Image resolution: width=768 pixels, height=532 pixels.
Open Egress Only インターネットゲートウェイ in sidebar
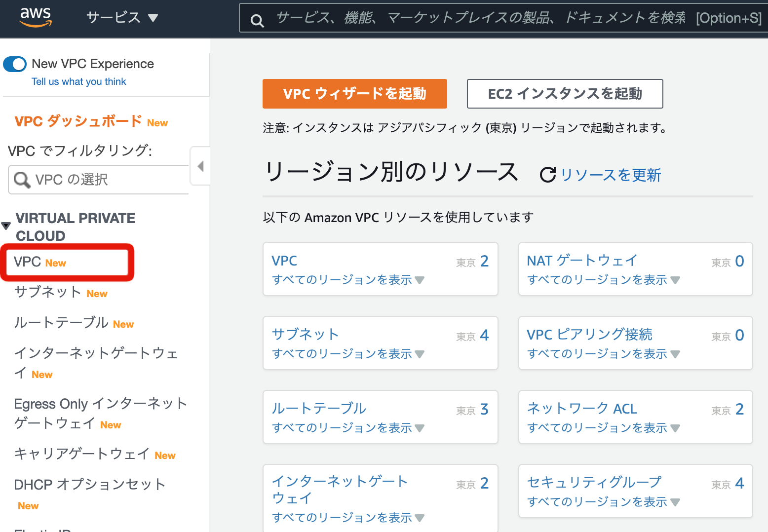point(101,413)
